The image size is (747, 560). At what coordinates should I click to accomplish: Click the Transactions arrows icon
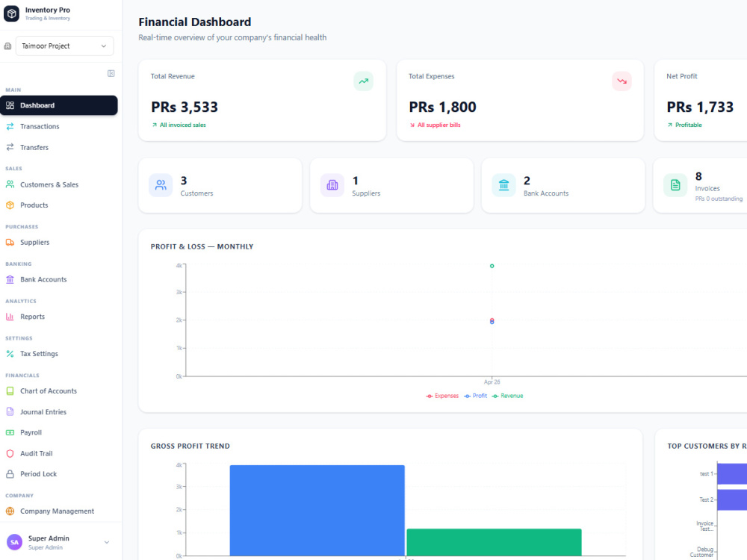[x=10, y=126]
